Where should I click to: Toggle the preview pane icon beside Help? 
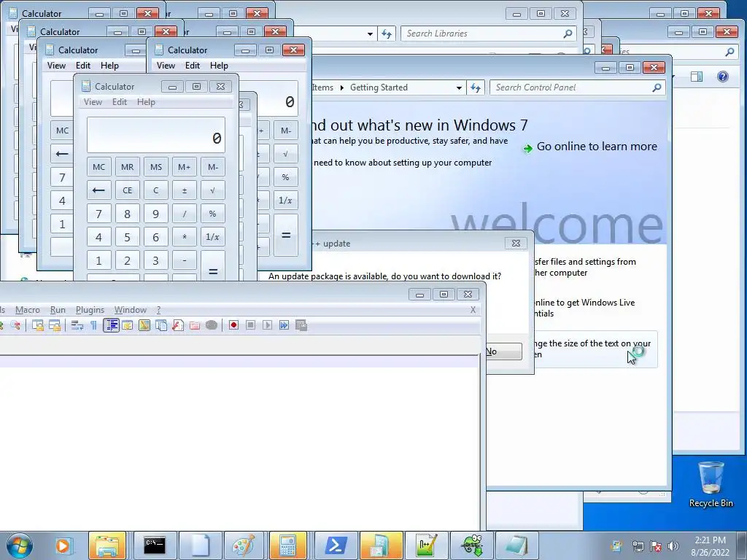coord(697,76)
